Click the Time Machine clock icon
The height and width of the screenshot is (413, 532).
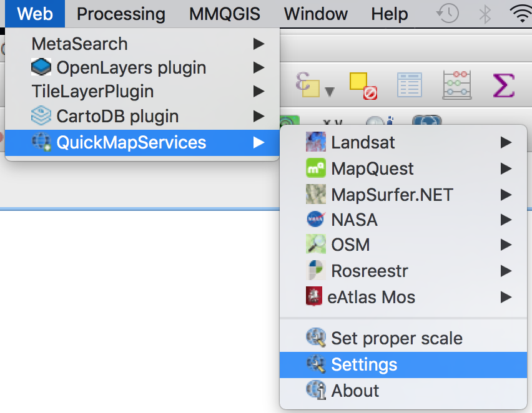click(x=447, y=13)
